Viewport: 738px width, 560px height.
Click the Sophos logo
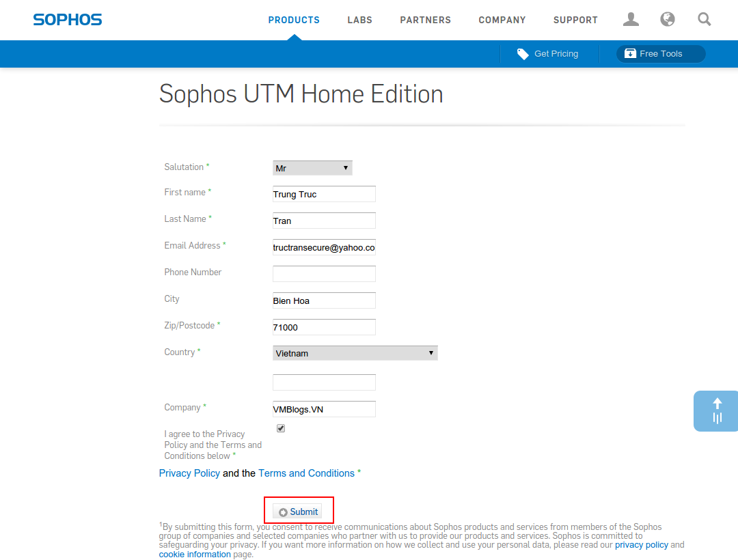(67, 20)
